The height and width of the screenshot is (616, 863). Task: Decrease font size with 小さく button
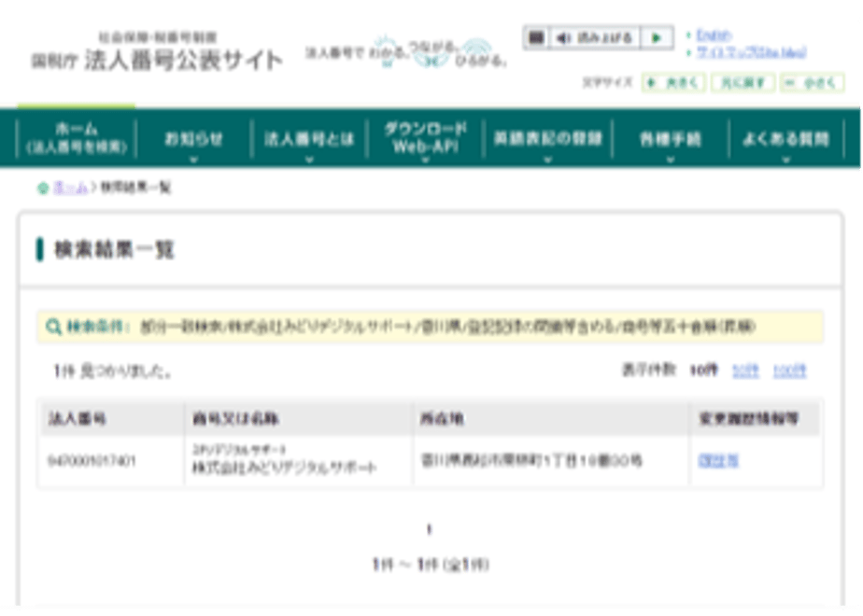[x=812, y=83]
